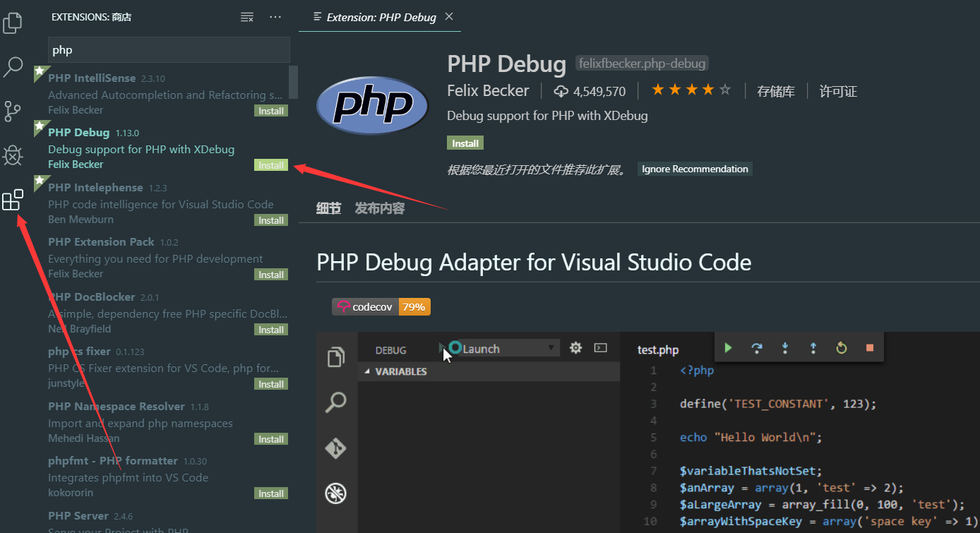Click the felixfbecker.php-debug identifier badge
Image resolution: width=980 pixels, height=533 pixels.
[x=642, y=64]
